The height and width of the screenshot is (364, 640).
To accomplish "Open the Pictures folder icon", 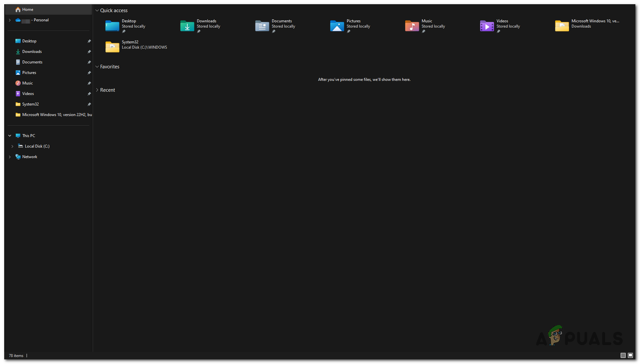I will [337, 26].
